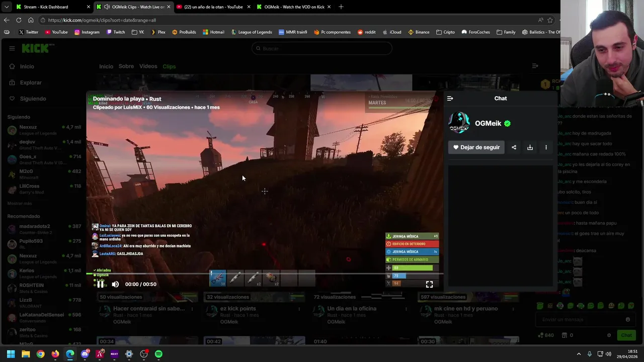Open Spotify from the taskbar
Viewport: 644px width, 362px height.
coord(158,354)
